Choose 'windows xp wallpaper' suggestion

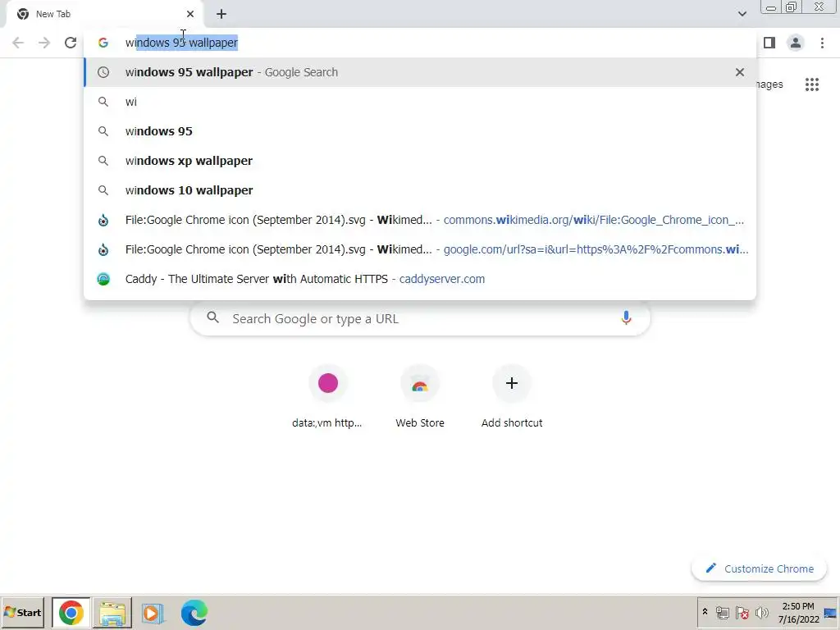(x=420, y=161)
